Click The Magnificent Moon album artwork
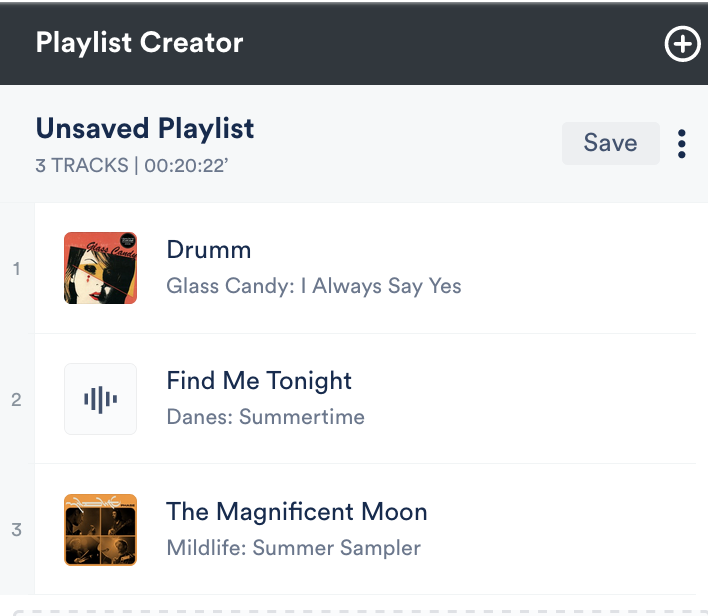This screenshot has width=708, height=616. pos(100,530)
